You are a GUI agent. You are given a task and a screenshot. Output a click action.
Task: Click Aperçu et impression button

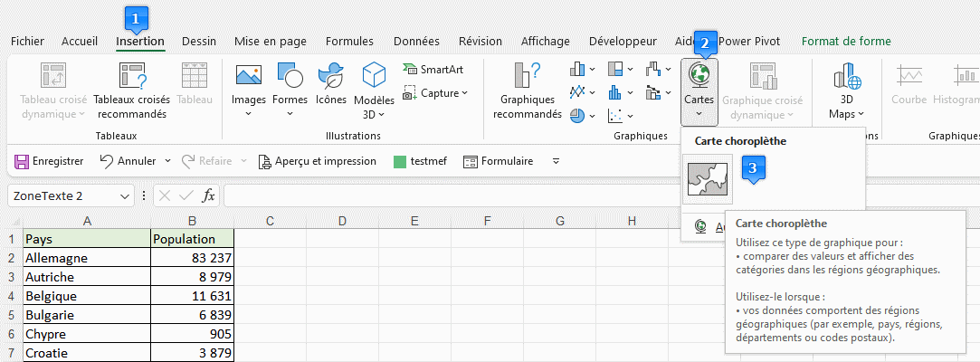point(317,161)
